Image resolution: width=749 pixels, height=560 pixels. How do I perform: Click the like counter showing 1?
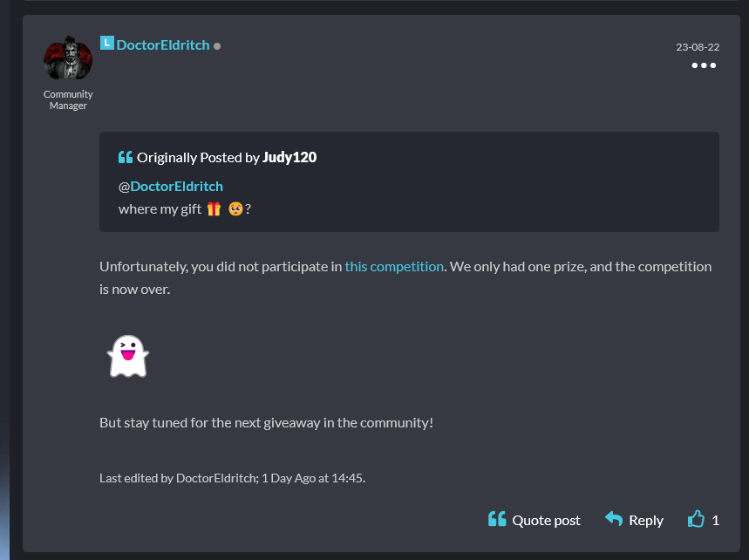point(716,520)
